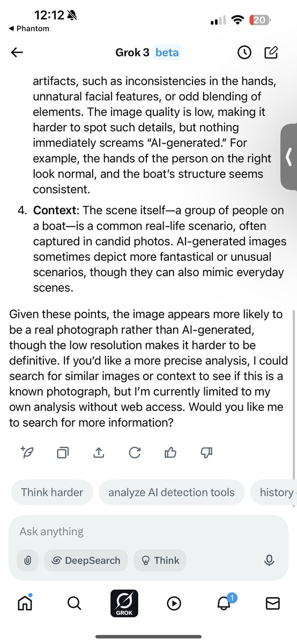Go to the Home tab
This screenshot has height=644, width=297.
pos(25,603)
